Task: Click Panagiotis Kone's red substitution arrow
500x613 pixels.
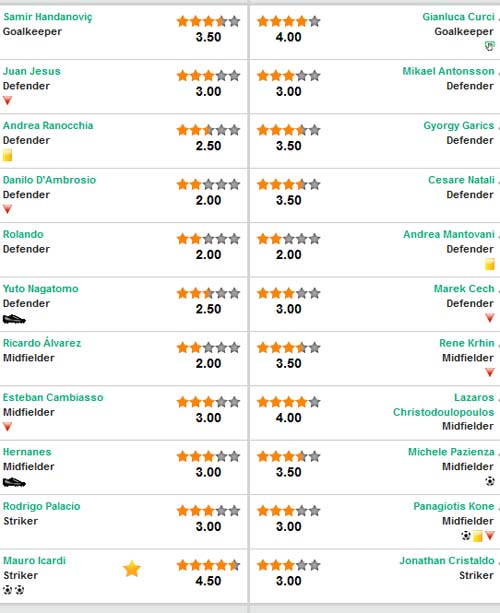Action: 490,535
